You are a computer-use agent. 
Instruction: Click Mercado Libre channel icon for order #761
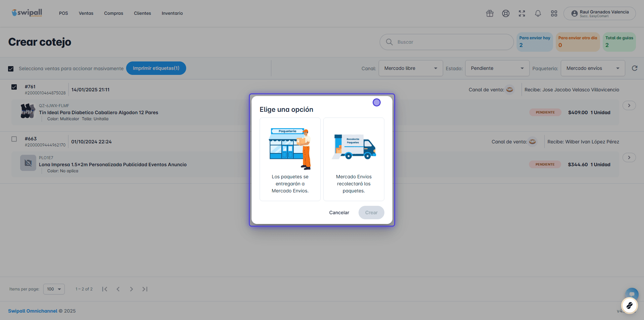pyautogui.click(x=509, y=90)
